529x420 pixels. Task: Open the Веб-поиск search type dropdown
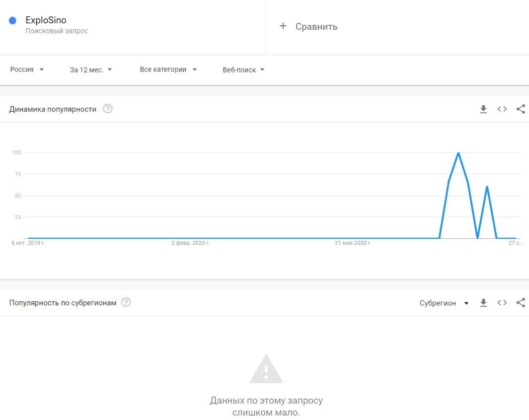[243, 70]
